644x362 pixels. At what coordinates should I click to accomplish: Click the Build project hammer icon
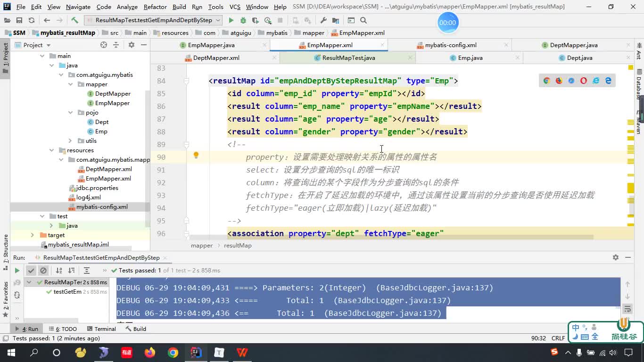[x=74, y=20]
